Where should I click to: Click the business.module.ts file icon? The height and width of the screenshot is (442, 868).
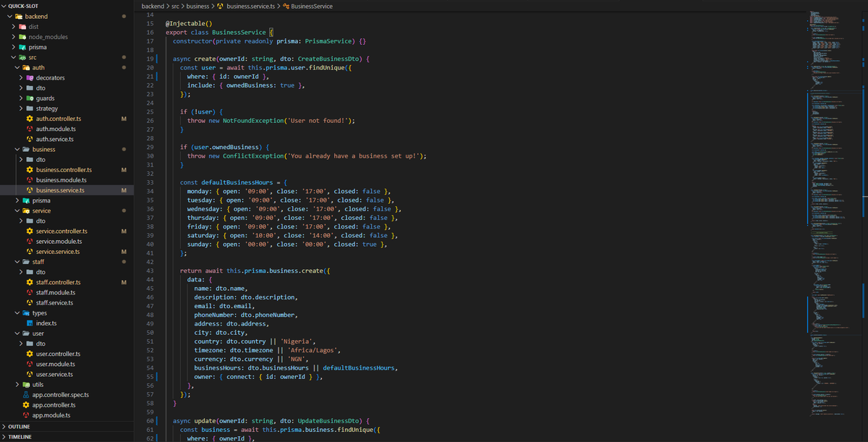point(30,180)
